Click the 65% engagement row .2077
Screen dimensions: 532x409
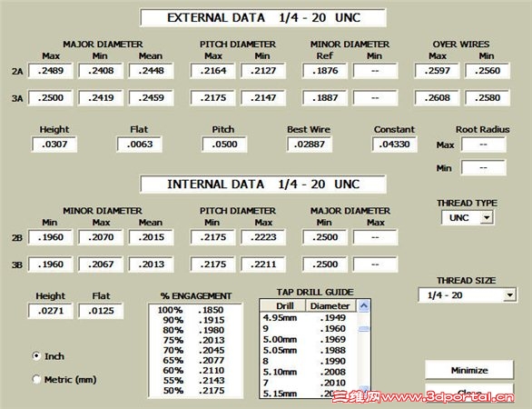195,360
